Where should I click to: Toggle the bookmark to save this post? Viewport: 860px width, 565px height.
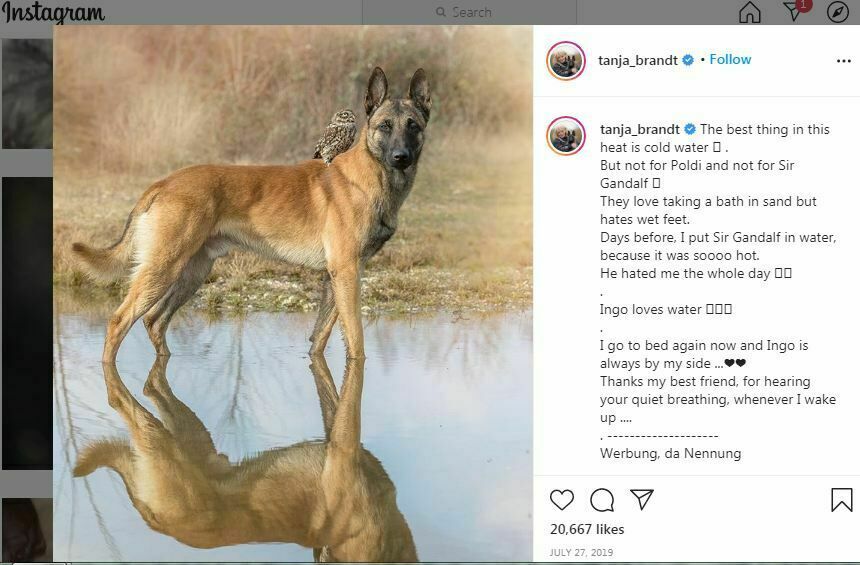841,500
